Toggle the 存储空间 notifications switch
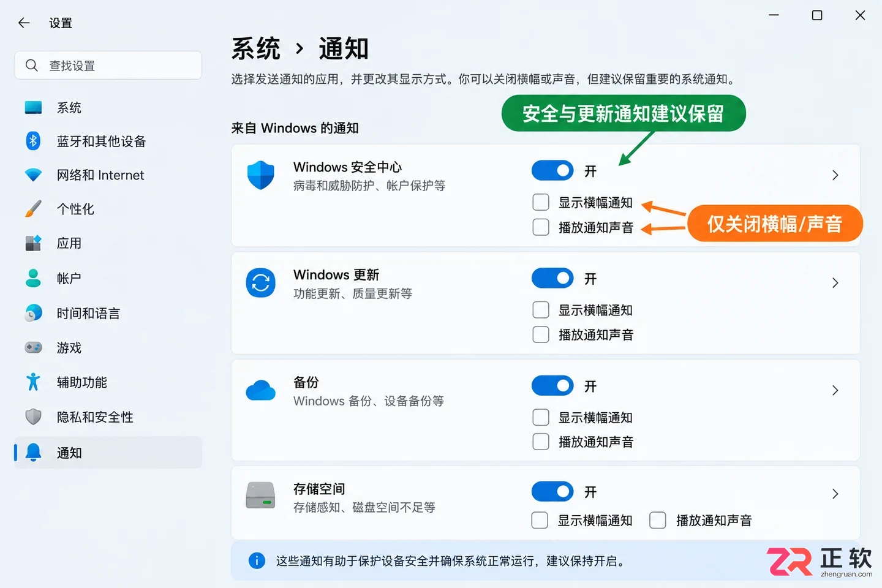The height and width of the screenshot is (588, 882). [552, 492]
